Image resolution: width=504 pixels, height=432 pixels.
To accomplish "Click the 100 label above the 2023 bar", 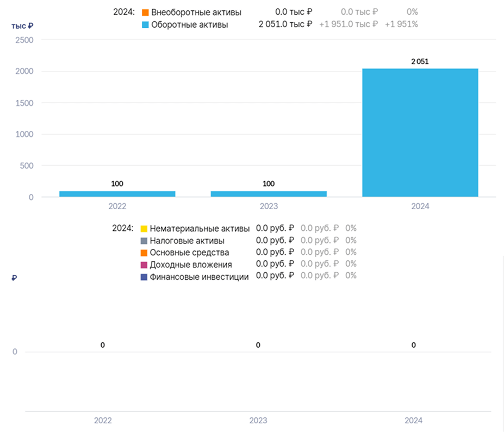I will 269,184.
